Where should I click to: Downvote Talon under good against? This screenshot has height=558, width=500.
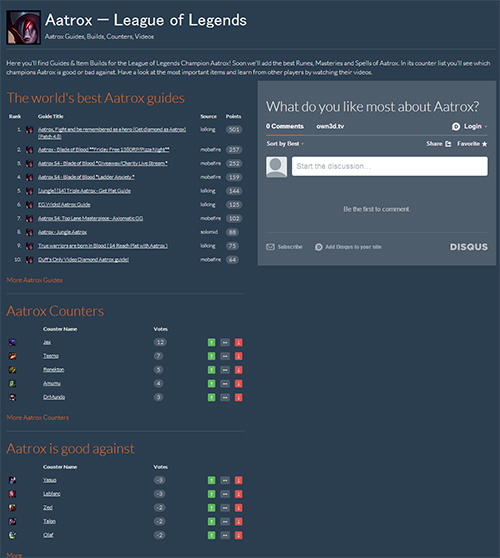(x=238, y=522)
